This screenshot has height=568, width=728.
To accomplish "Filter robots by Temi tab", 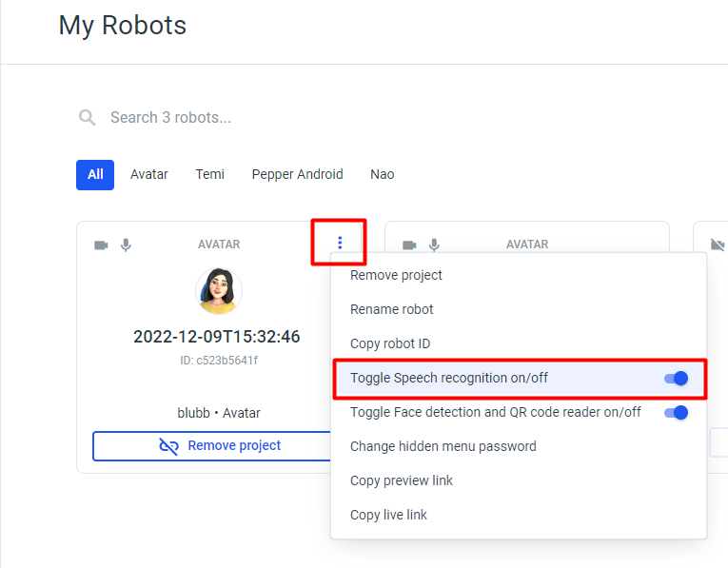I will [x=210, y=174].
